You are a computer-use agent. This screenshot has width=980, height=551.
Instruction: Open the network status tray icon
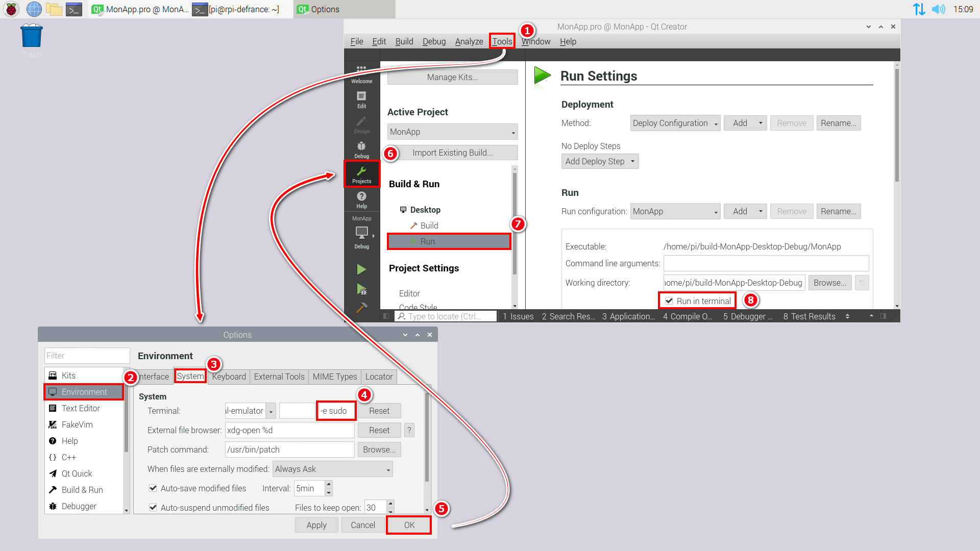[x=919, y=9]
